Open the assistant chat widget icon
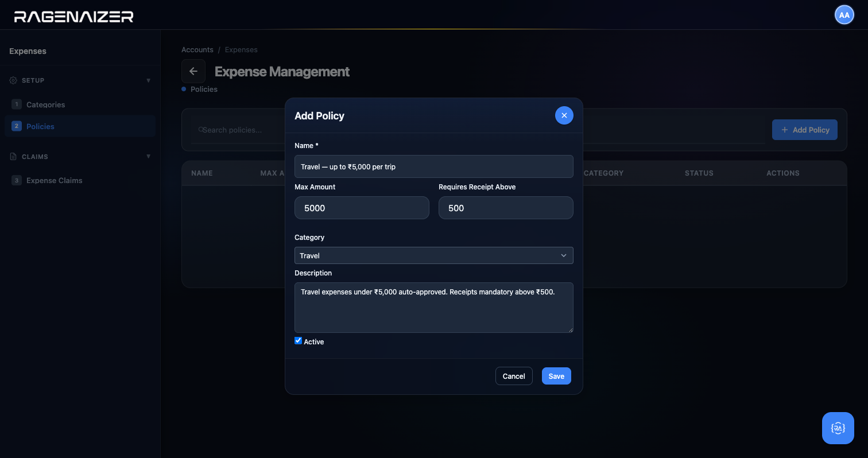The height and width of the screenshot is (458, 868). (838, 428)
